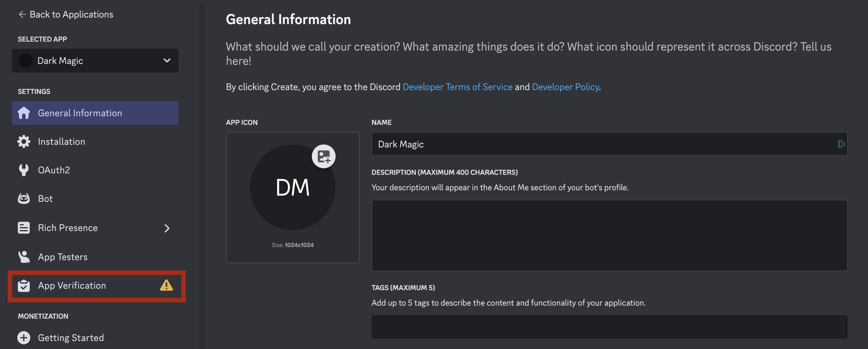The image size is (868, 349).
Task: Click the Bot robot icon
Action: click(23, 199)
